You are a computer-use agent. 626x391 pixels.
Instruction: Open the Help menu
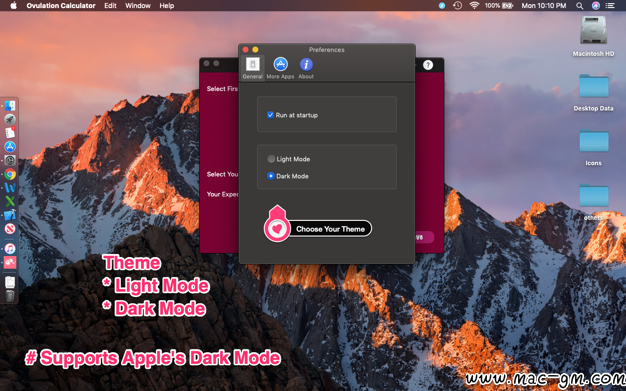(x=166, y=6)
